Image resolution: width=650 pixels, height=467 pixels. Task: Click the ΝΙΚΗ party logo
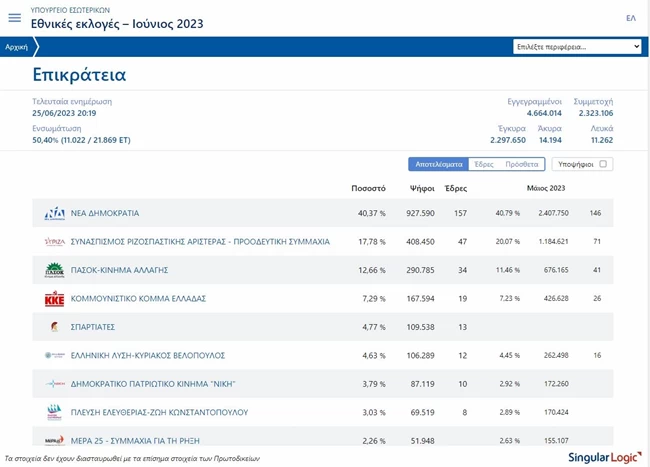pos(54,384)
